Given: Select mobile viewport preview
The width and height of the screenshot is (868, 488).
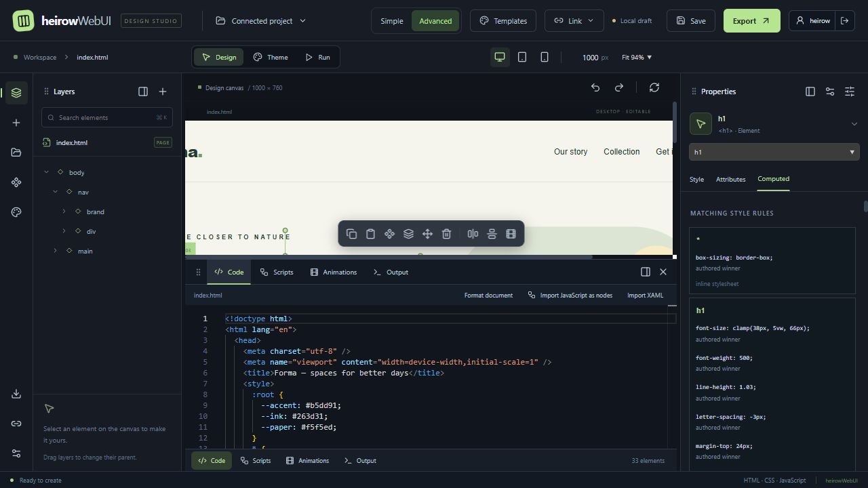Looking at the screenshot, I should (x=545, y=58).
